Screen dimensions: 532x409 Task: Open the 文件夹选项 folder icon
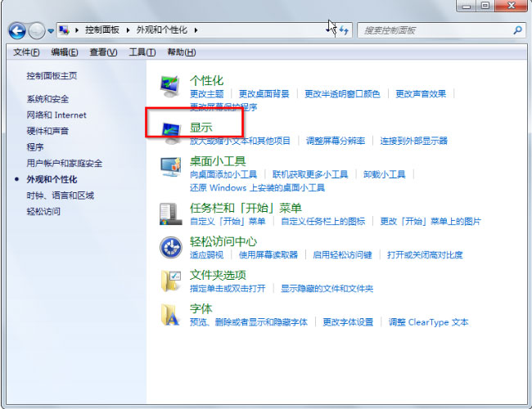pyautogui.click(x=171, y=281)
